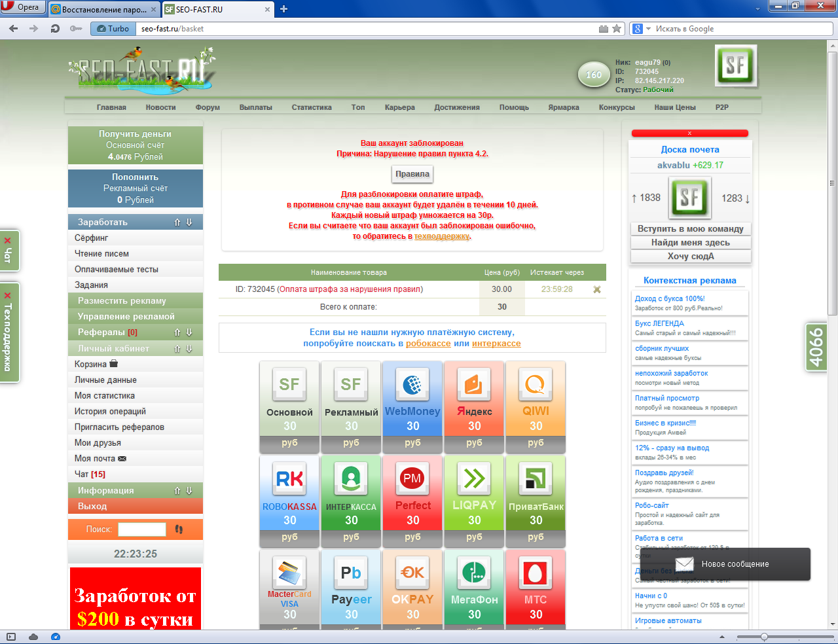The height and width of the screenshot is (644, 838).
Task: Open the робокассе link
Action: (428, 344)
